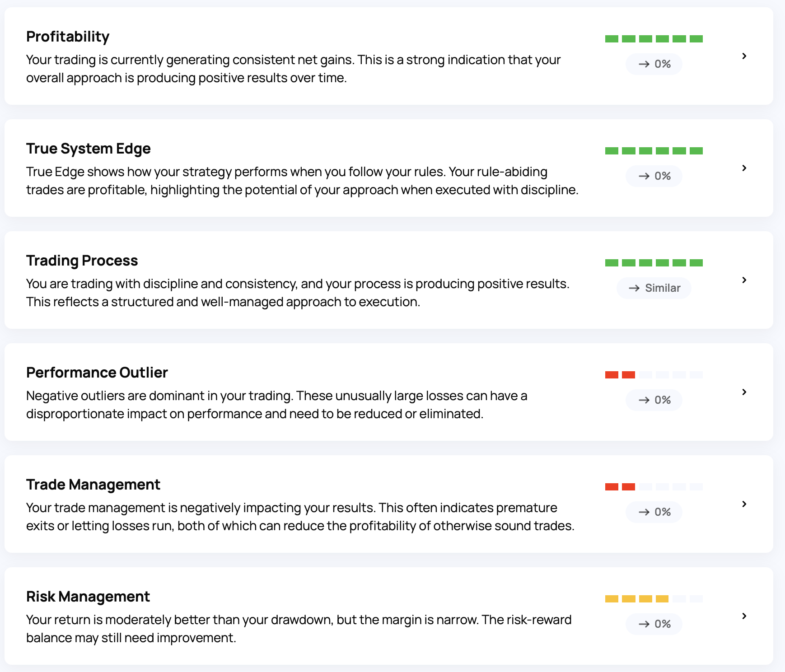
Task: Click the red Performance Outlier score bar
Action: (x=620, y=375)
